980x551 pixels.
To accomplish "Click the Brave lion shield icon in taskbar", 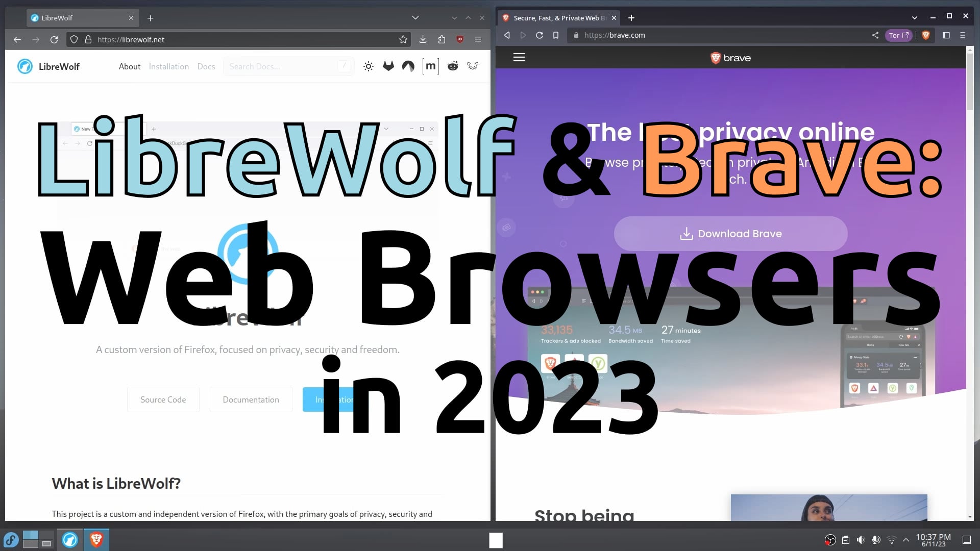I will 95,539.
